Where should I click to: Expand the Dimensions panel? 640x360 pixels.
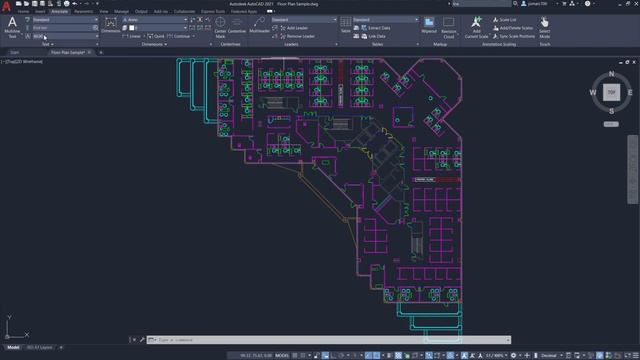pos(154,44)
